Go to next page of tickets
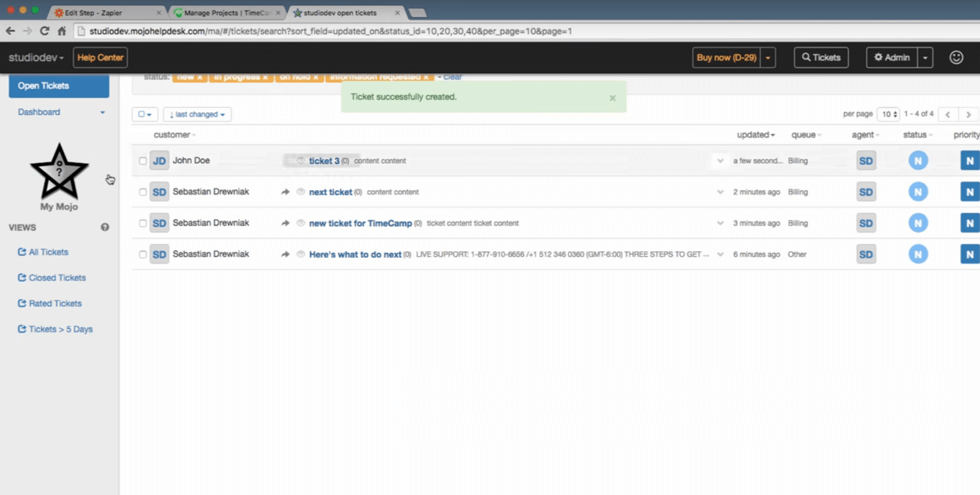 [x=968, y=114]
